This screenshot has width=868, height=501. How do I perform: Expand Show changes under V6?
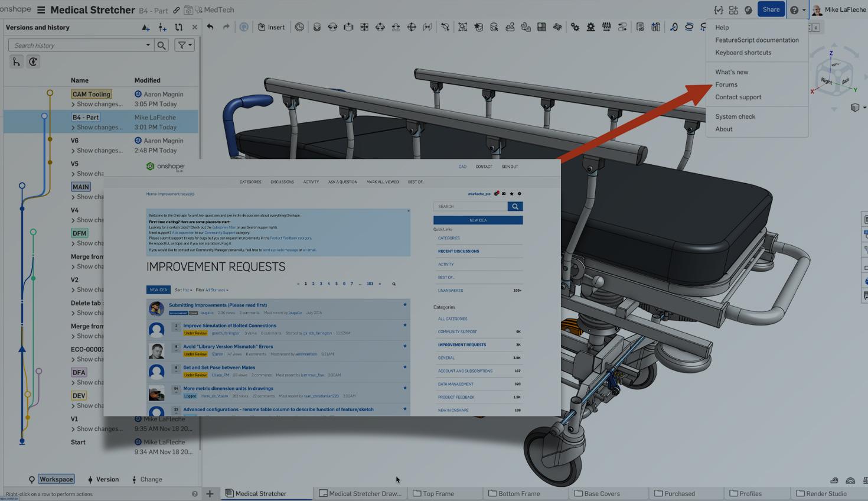97,151
